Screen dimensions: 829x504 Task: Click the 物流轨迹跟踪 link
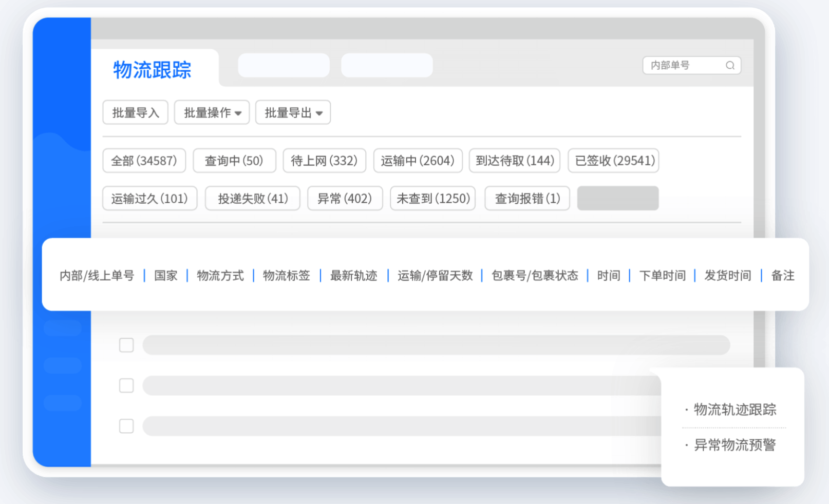click(x=734, y=410)
